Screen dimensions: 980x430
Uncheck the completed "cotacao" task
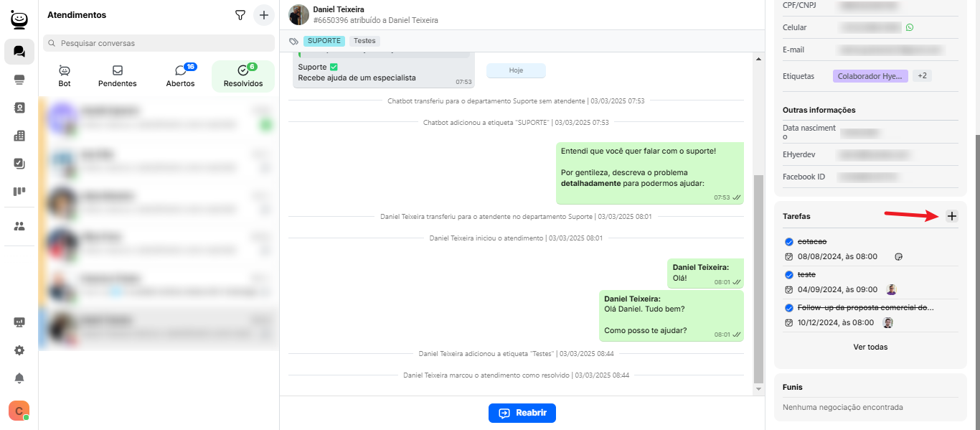pos(789,242)
